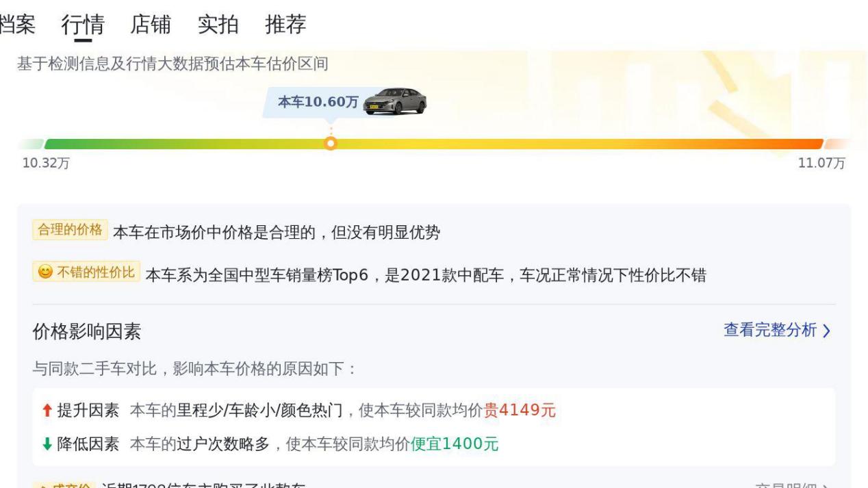Go to the 实拍 tab
This screenshot has width=868, height=488.
(x=218, y=25)
